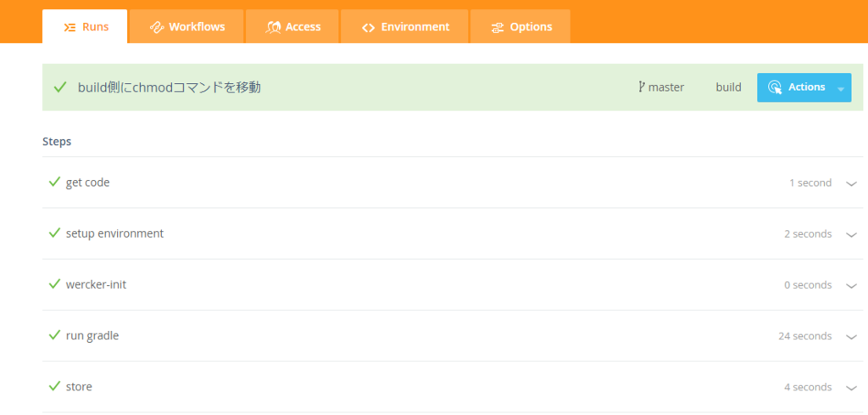
Task: Expand the run gradle step
Action: click(851, 336)
